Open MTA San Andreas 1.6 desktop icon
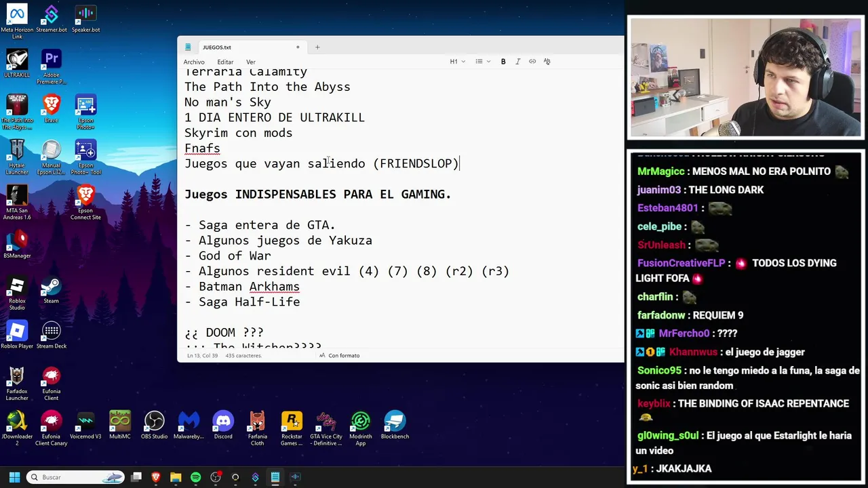The image size is (868, 488). click(17, 202)
